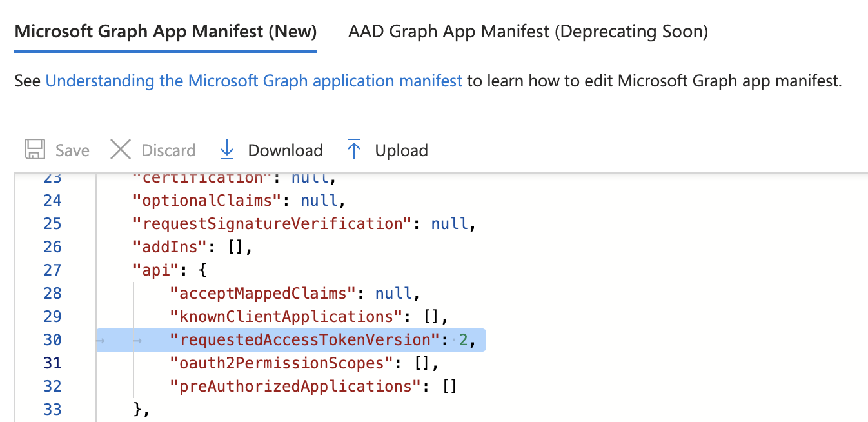Open Understanding the Microsoft Graph application manifest link
This screenshot has width=868, height=422.
tap(254, 81)
